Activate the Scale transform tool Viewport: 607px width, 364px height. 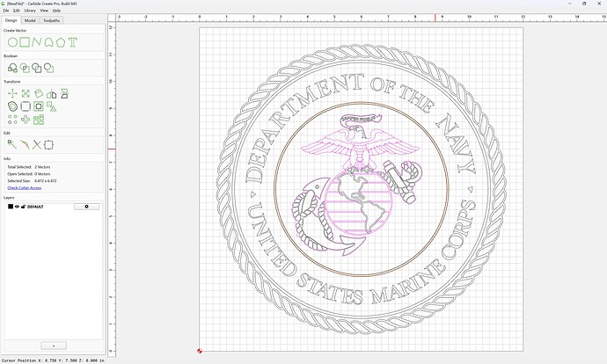click(x=26, y=93)
